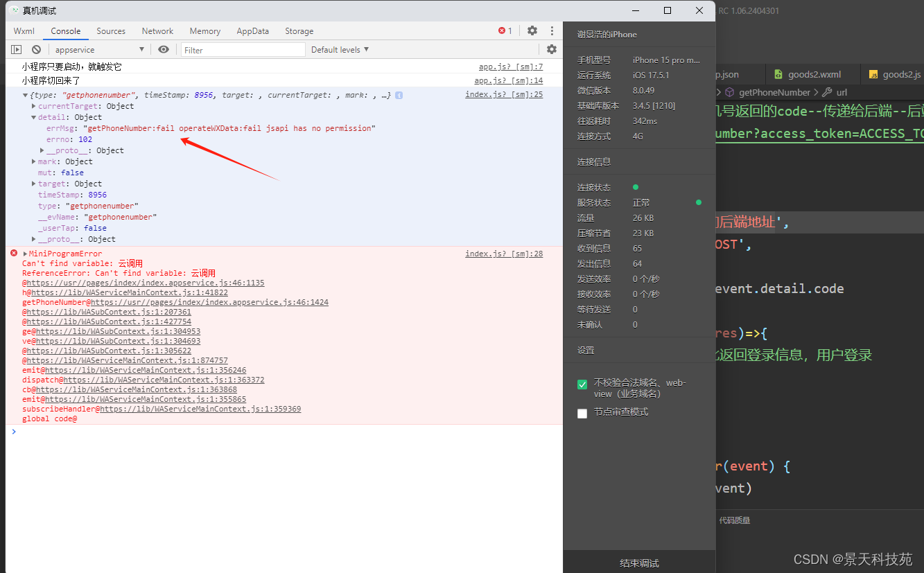Click the green dot beside 连接状态
Image resolution: width=924 pixels, height=573 pixels.
tap(636, 187)
